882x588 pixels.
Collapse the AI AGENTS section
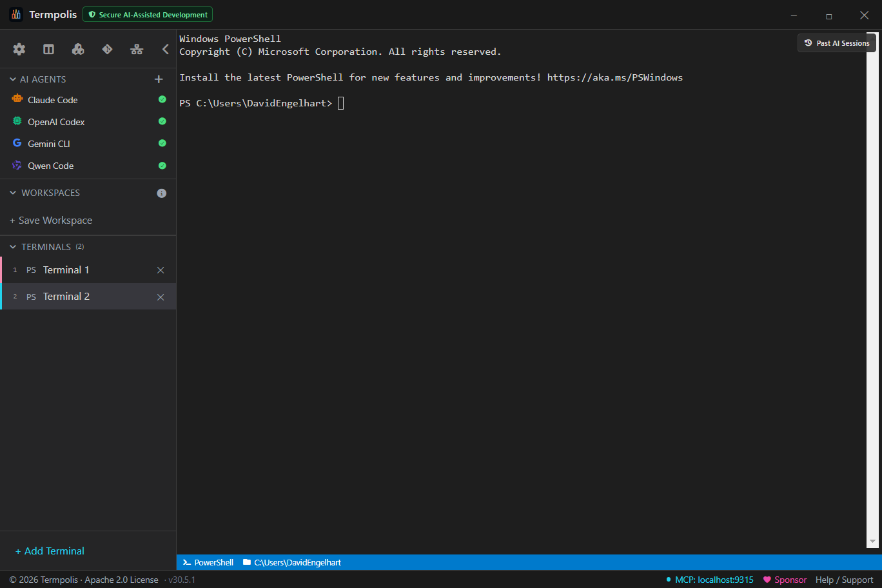[x=13, y=79]
